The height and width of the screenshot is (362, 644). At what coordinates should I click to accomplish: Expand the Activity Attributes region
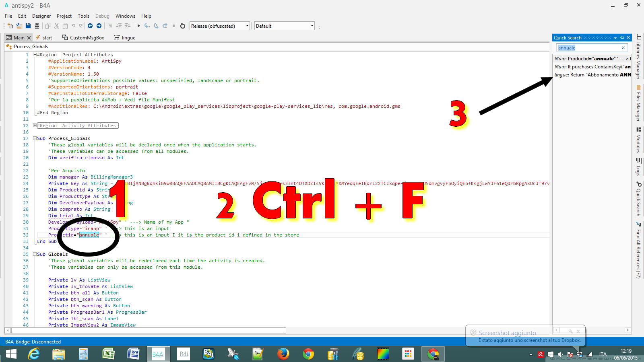click(x=35, y=125)
